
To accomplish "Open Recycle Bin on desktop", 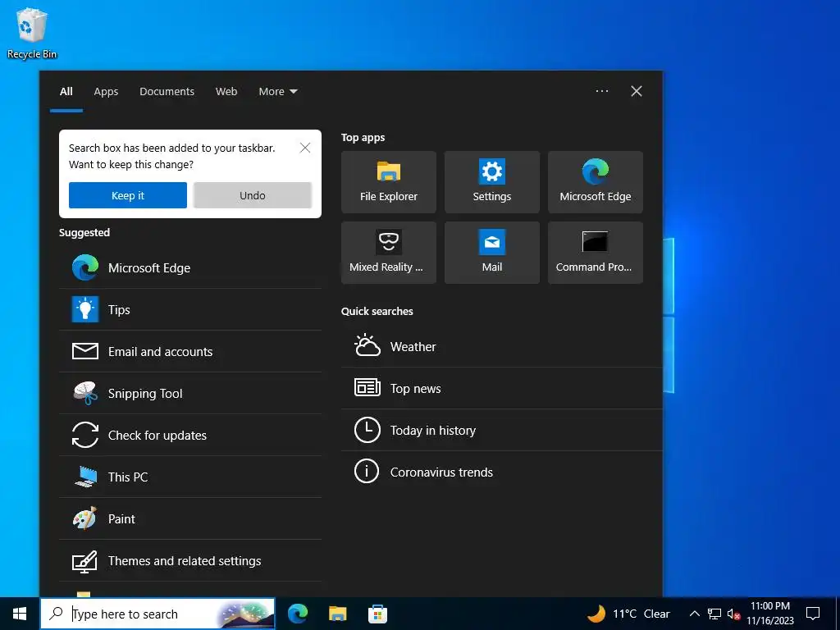I will click(x=32, y=33).
